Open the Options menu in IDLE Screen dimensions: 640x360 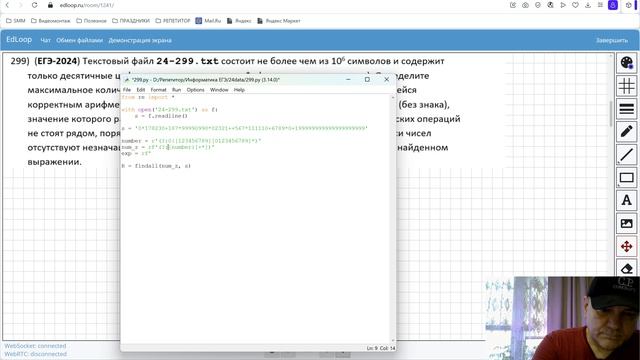196,90
